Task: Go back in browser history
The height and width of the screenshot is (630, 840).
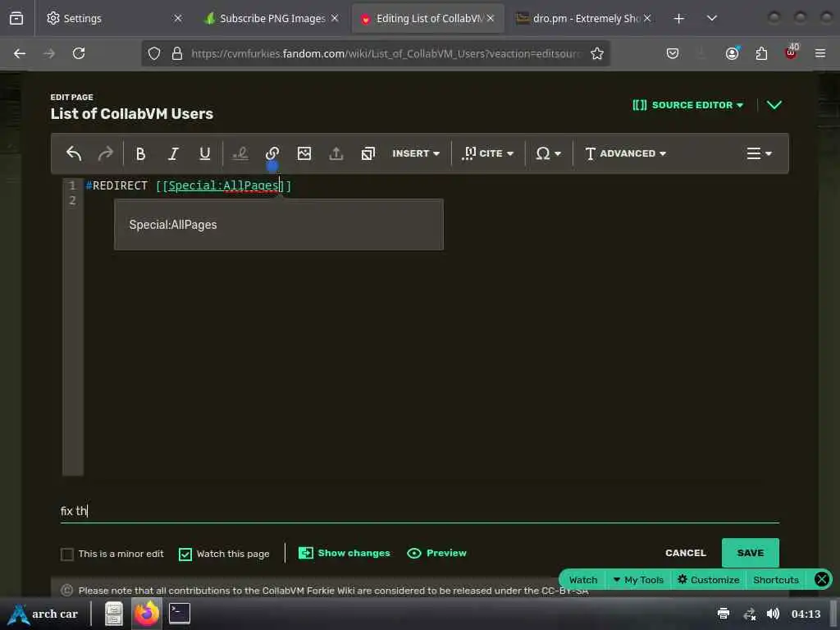Action: (x=20, y=53)
